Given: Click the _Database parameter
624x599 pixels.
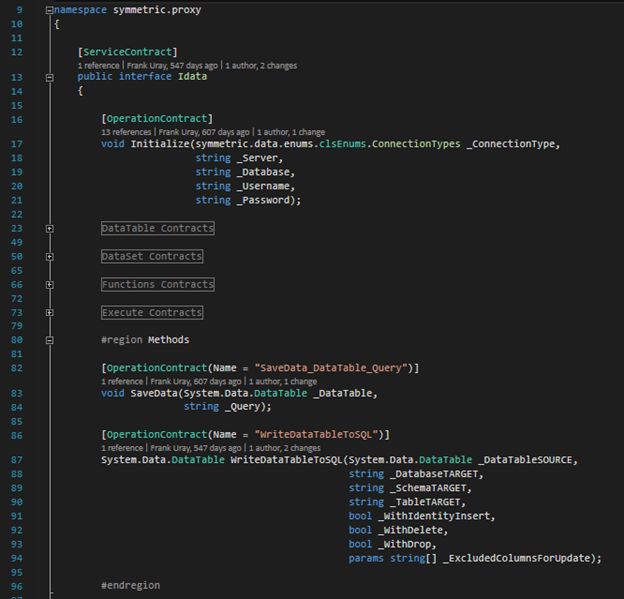Looking at the screenshot, I should point(263,172).
